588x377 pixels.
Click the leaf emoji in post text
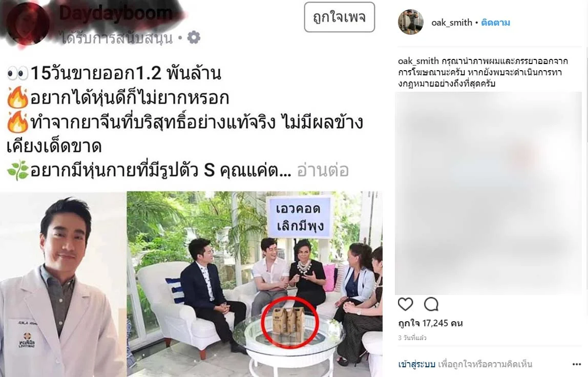(x=17, y=170)
